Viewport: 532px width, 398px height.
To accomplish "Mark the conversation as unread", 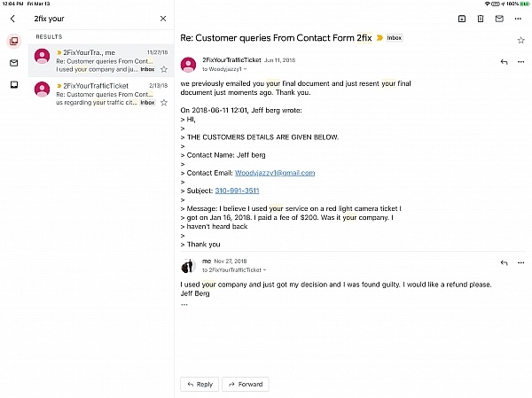I will click(x=499, y=18).
